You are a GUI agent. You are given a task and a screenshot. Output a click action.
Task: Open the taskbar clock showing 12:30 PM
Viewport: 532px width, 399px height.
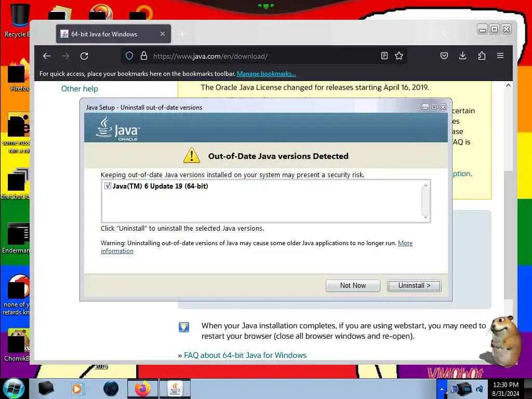point(506,389)
